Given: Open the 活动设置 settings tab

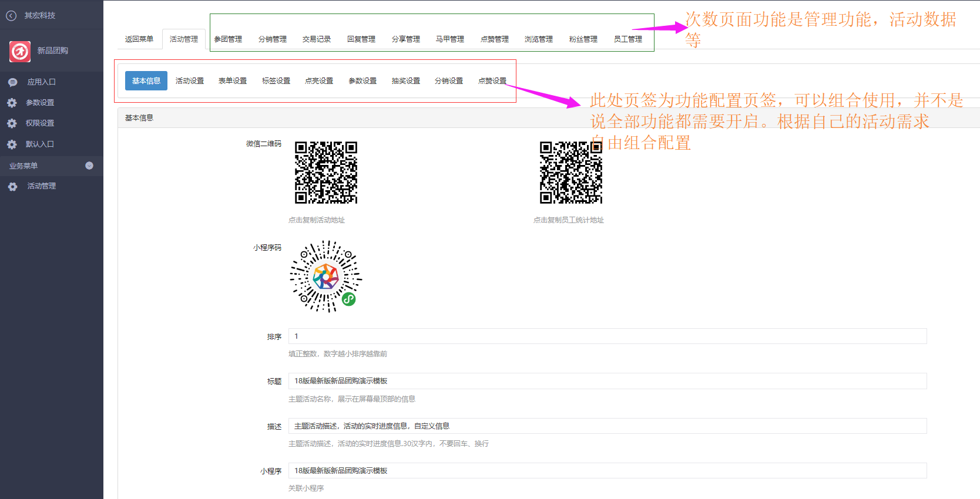Looking at the screenshot, I should pyautogui.click(x=190, y=81).
